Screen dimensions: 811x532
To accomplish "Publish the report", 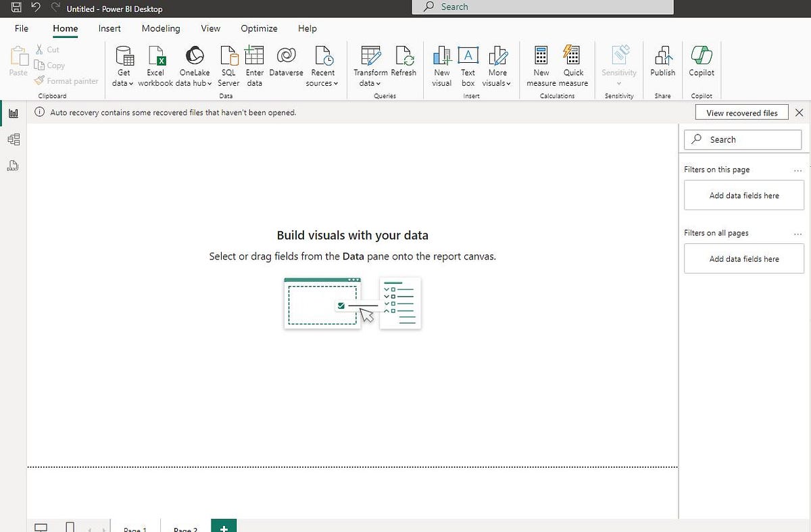I will pos(663,62).
